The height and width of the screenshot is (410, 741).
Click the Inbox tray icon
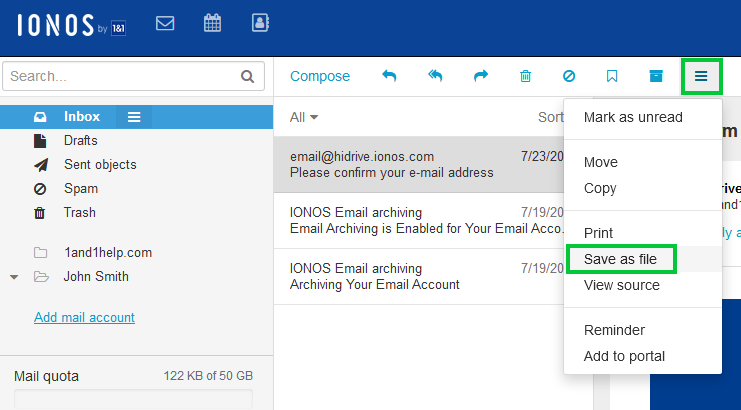point(40,117)
